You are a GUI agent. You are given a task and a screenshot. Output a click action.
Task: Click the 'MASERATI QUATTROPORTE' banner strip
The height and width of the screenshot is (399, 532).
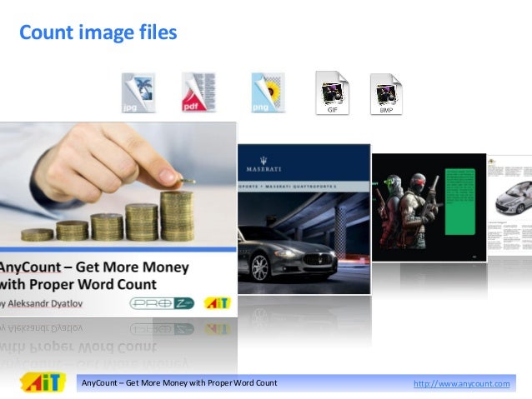coord(304,187)
